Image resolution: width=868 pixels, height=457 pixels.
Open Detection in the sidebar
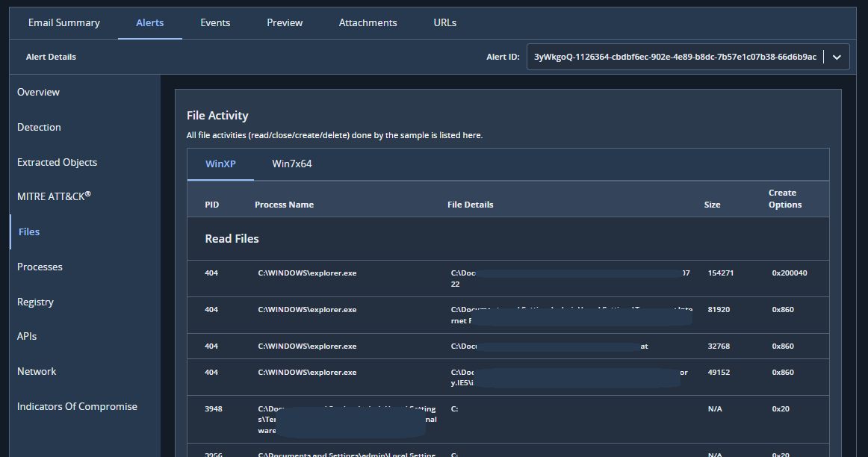pos(39,127)
